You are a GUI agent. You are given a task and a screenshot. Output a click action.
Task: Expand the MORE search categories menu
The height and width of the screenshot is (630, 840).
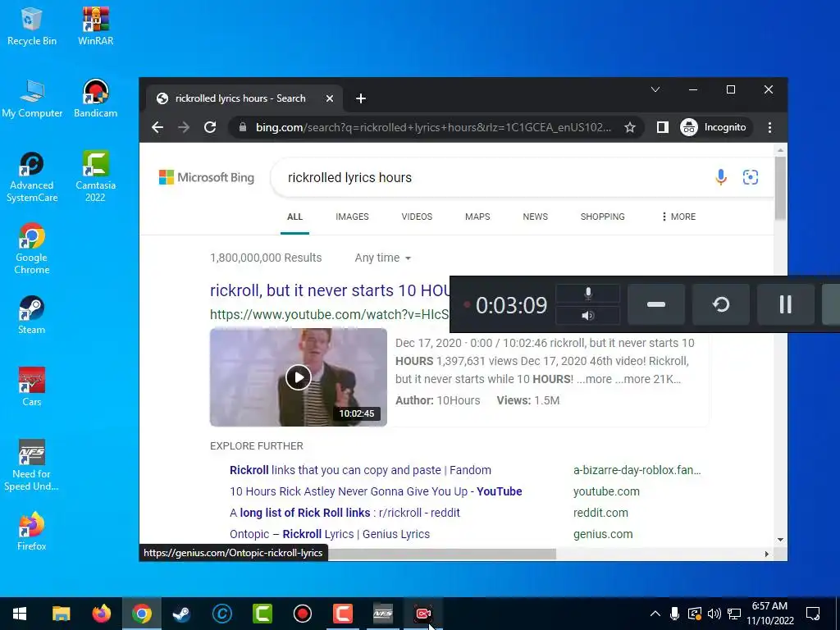tap(678, 217)
